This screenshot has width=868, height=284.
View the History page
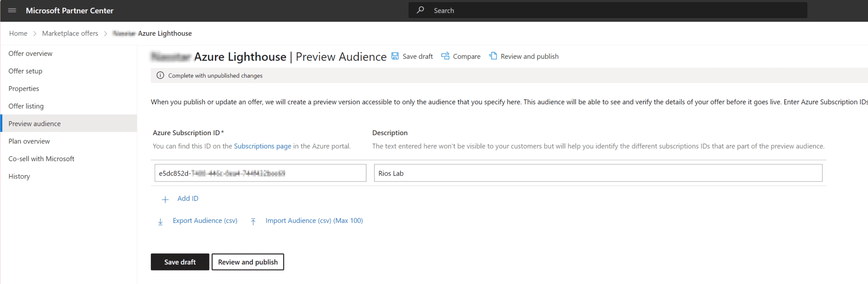click(x=19, y=176)
